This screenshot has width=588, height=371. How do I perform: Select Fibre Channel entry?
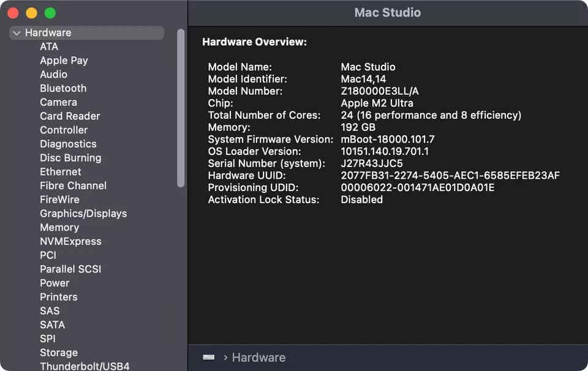73,185
